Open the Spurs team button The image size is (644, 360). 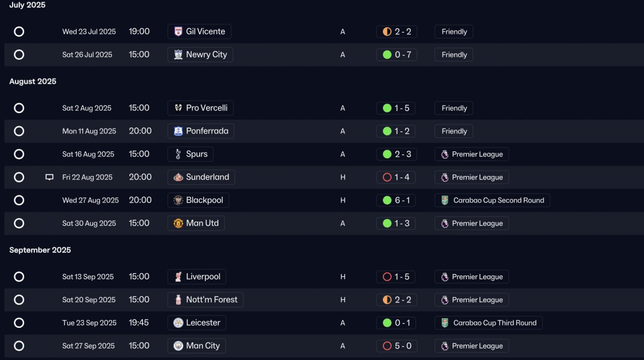[x=191, y=154]
